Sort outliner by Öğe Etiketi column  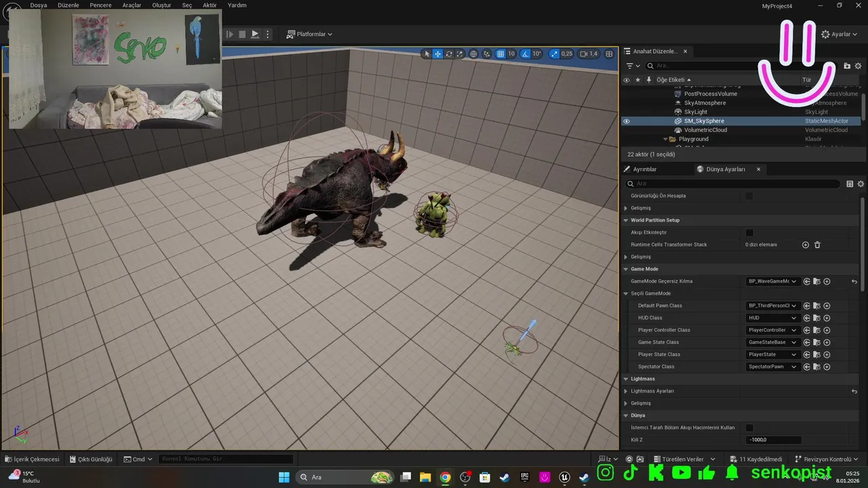(673, 80)
